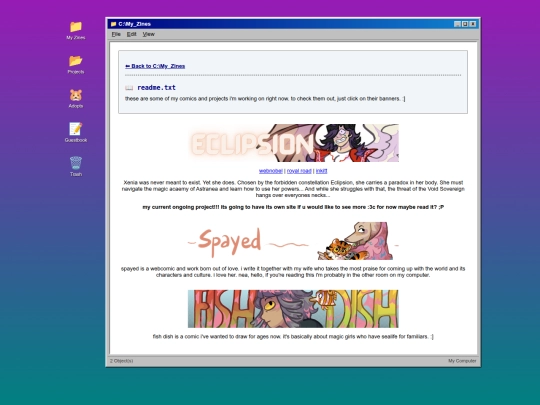Click the Spayed comic banner

click(x=293, y=241)
